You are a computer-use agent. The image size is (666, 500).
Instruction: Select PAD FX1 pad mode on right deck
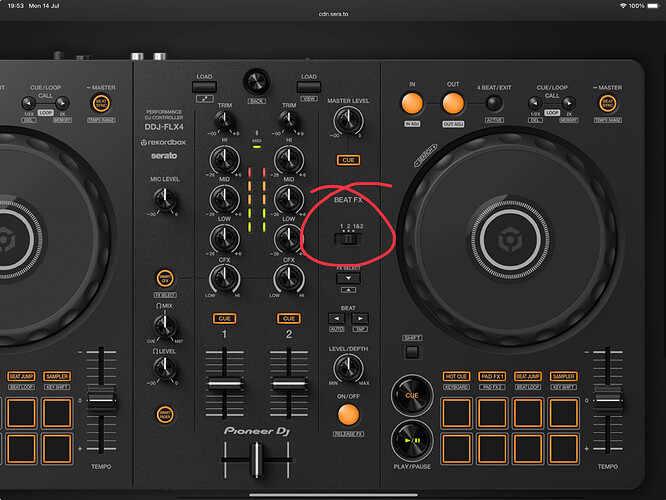tap(492, 376)
